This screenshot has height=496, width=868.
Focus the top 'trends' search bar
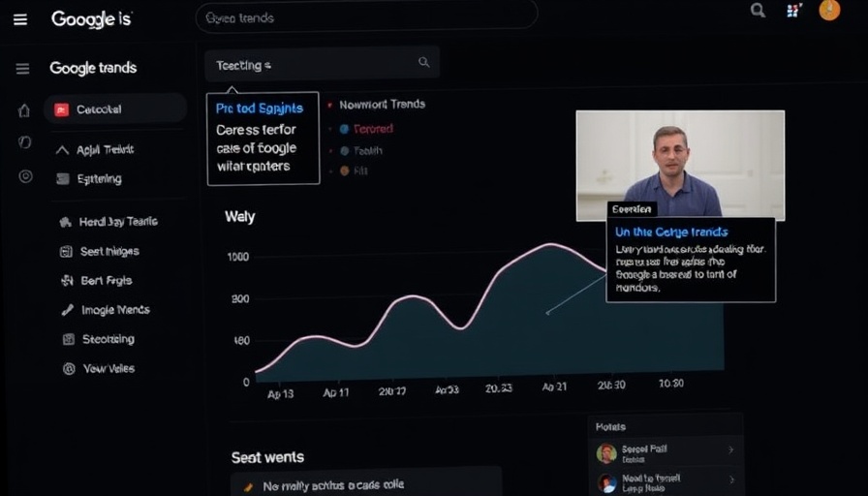coord(366,17)
